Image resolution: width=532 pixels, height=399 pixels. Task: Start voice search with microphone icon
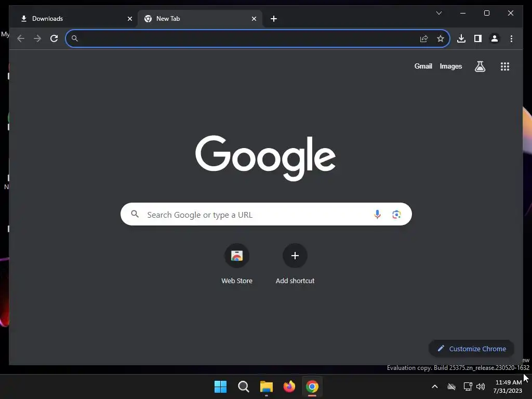[x=377, y=214]
